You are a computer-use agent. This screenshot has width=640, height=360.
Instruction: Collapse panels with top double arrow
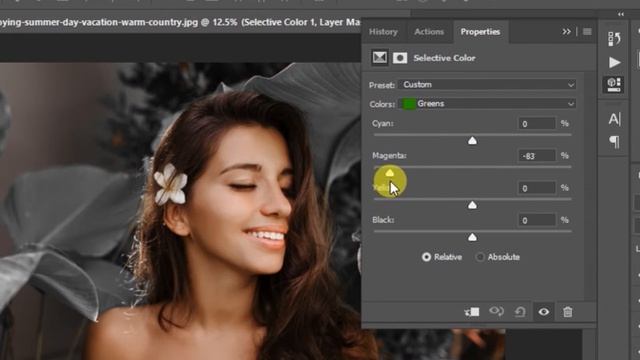pos(621,14)
